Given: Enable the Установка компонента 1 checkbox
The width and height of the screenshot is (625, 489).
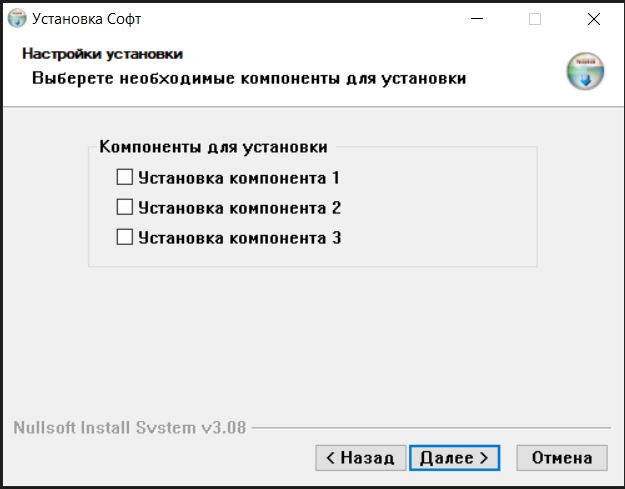Looking at the screenshot, I should tap(125, 178).
